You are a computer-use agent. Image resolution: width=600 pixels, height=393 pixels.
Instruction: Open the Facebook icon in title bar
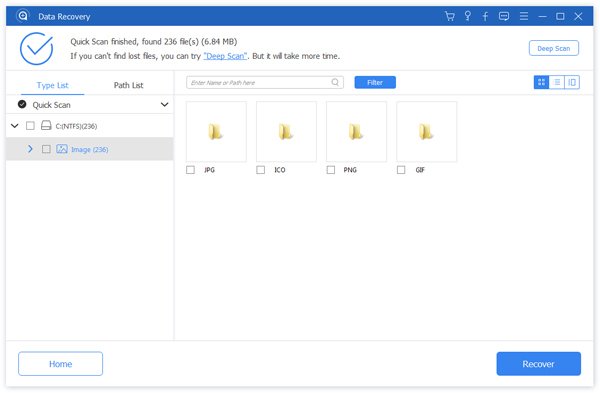pos(485,16)
